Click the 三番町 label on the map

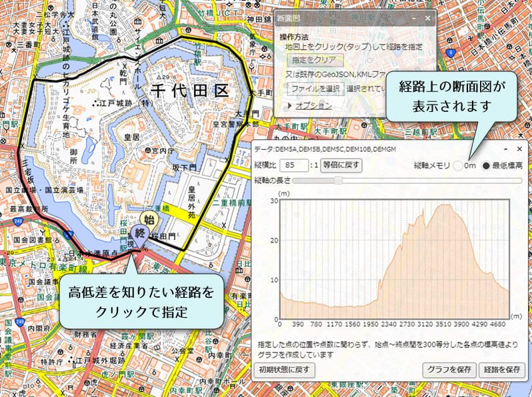pyautogui.click(x=29, y=45)
